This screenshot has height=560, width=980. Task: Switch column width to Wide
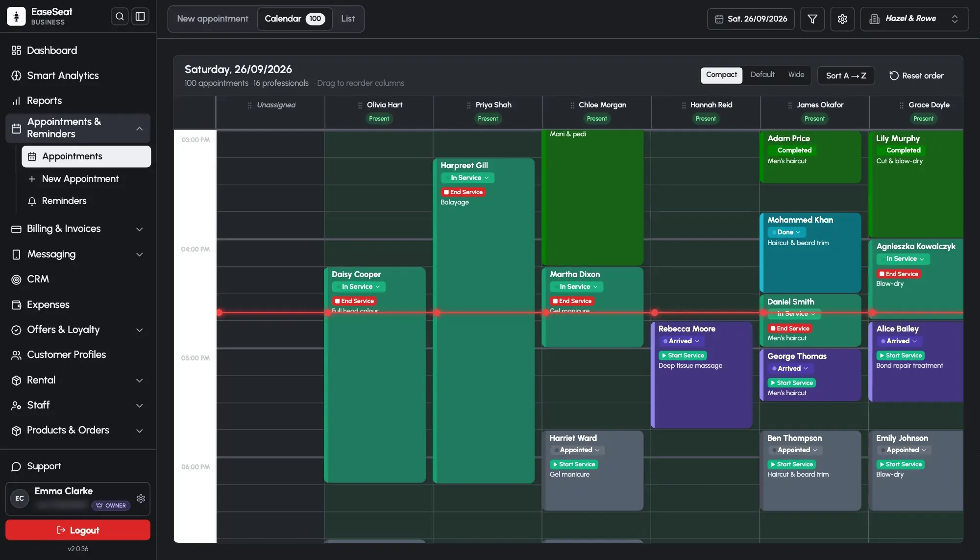796,75
